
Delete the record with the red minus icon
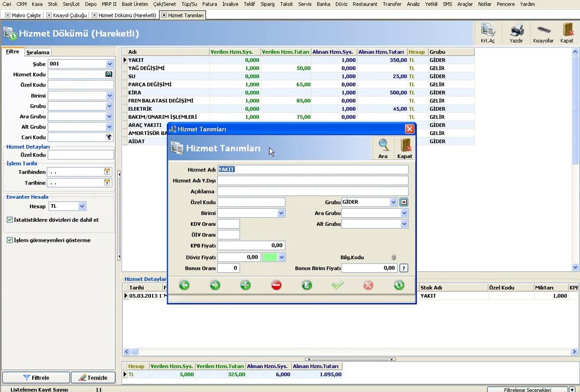(x=276, y=285)
